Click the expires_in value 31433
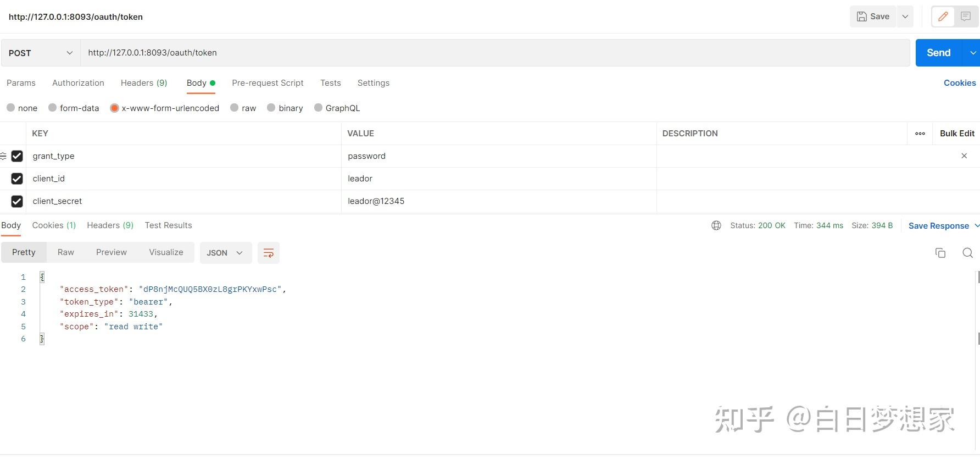Viewport: 980px width, 459px height. coord(141,314)
